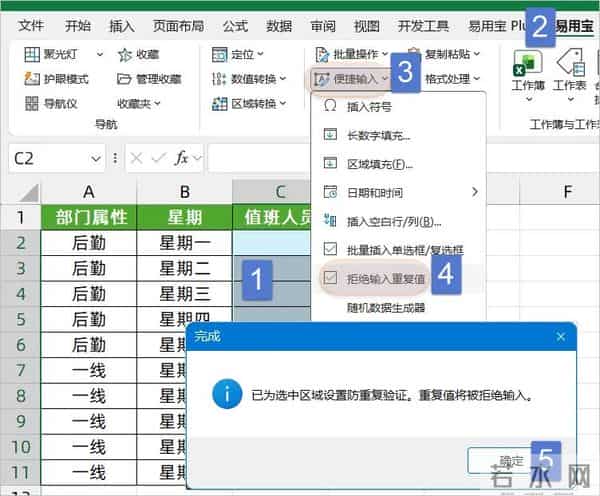Choose 随机数据生成器 menu item
Screen dimensions: 600x496
point(398,307)
